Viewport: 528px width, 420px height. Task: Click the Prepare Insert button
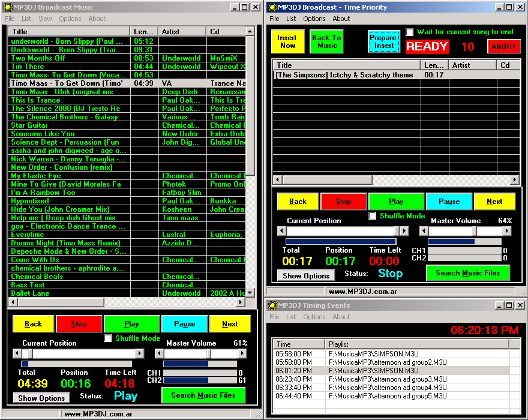[x=384, y=41]
